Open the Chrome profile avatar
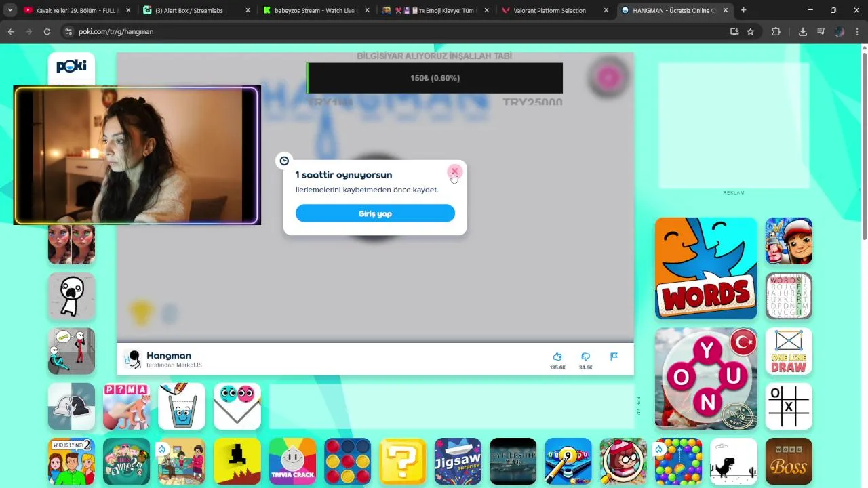868x488 pixels. (x=840, y=31)
